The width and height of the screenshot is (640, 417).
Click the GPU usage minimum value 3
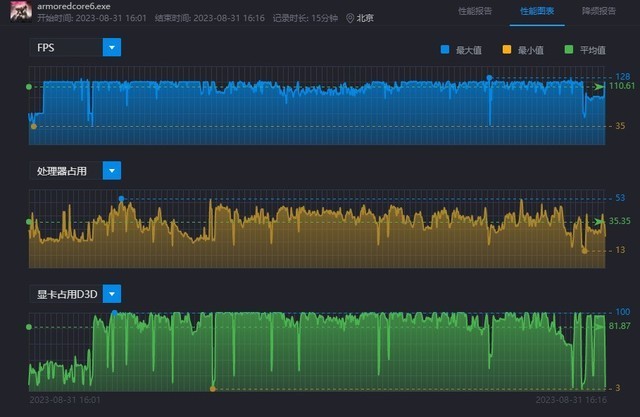tap(618, 388)
